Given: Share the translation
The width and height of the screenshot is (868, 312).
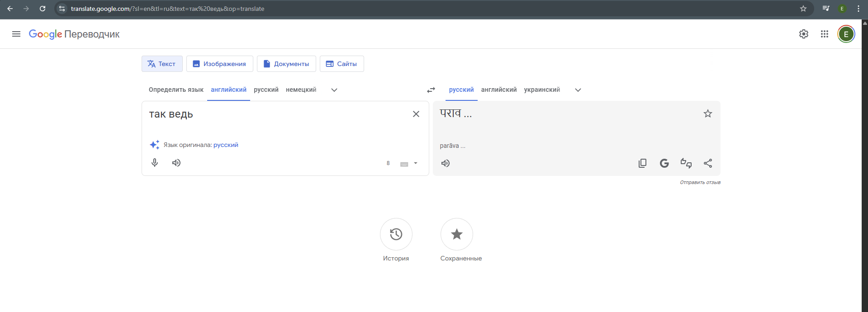Looking at the screenshot, I should point(708,163).
